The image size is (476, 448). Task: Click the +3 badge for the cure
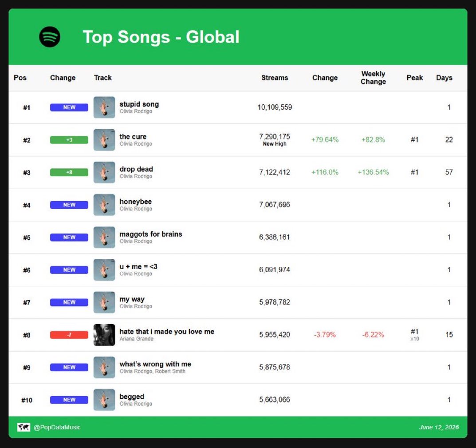[x=69, y=140]
